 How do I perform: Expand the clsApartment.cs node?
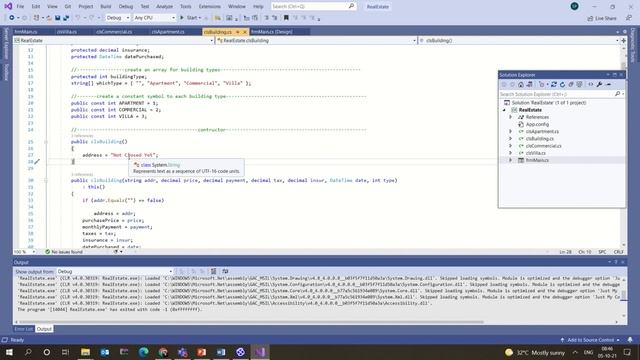510,131
